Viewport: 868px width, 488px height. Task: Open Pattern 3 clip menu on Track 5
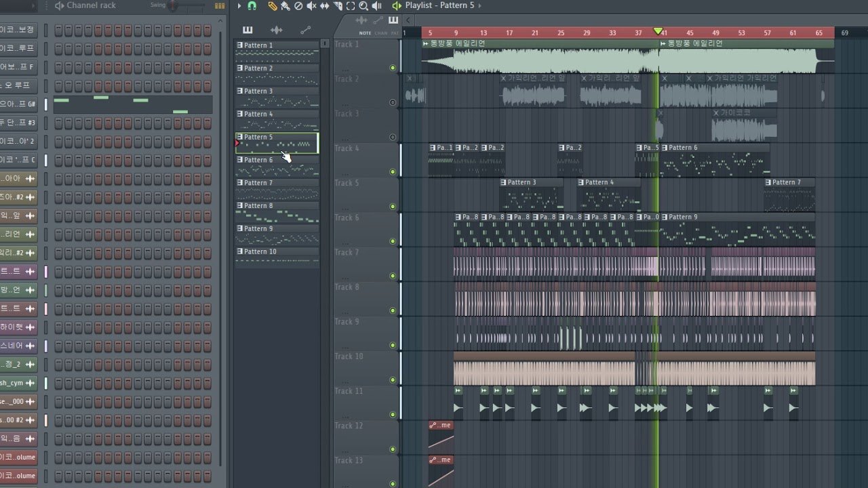pyautogui.click(x=504, y=182)
